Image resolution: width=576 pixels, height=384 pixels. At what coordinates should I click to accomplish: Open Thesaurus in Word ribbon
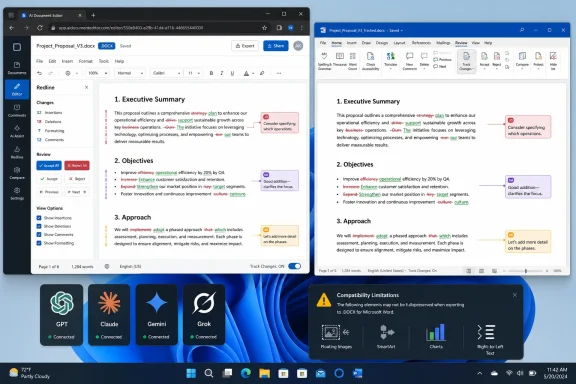pos(340,60)
